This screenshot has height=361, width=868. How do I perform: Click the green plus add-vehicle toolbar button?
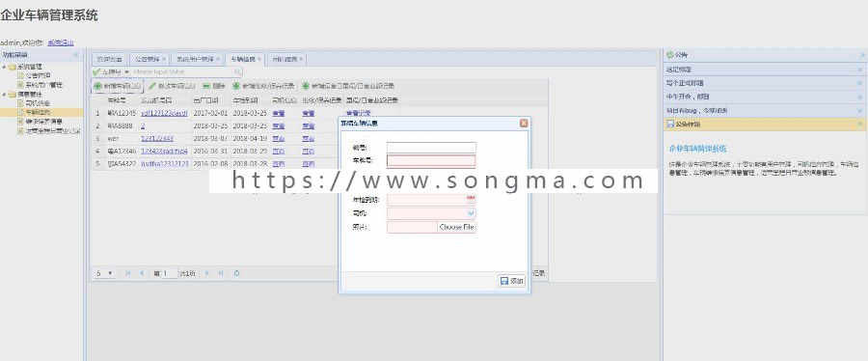117,86
